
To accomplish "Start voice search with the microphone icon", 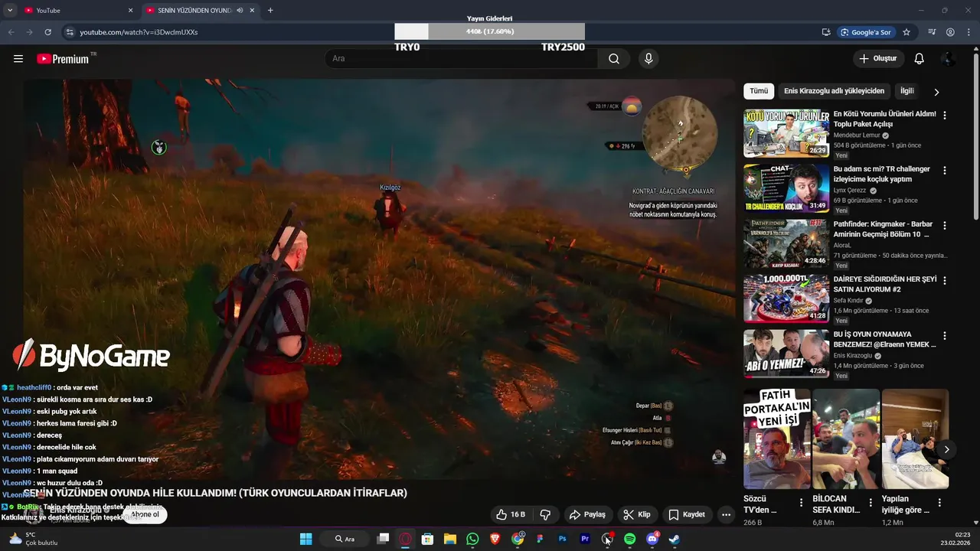I will click(x=648, y=59).
